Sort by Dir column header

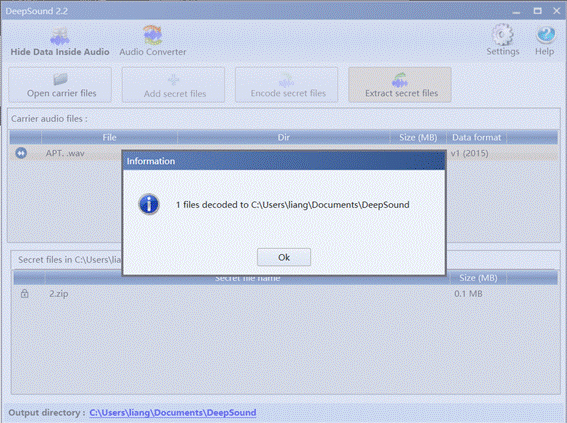(x=284, y=137)
